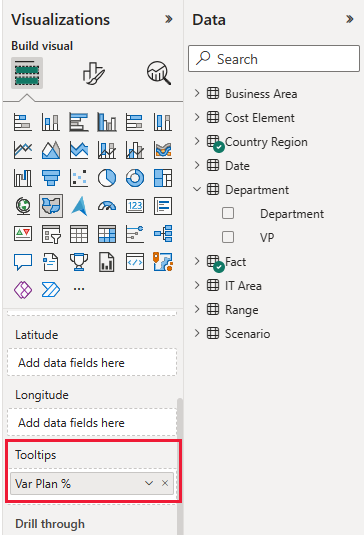Select the Azure map visual
The height and width of the screenshot is (535, 364).
79,206
